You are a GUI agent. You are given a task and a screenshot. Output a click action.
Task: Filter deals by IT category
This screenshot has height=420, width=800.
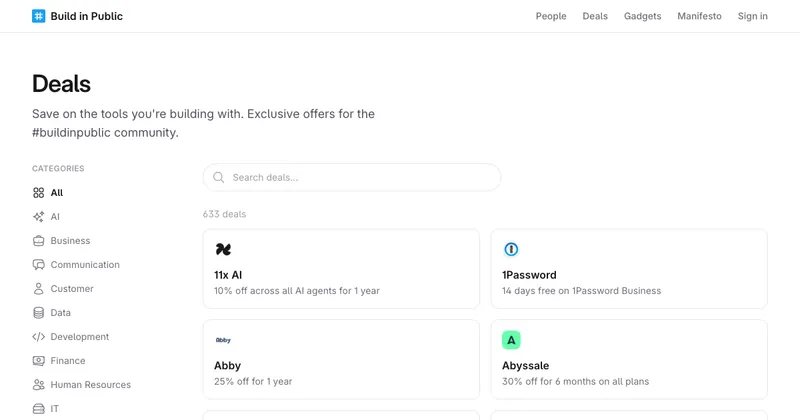click(x=55, y=409)
